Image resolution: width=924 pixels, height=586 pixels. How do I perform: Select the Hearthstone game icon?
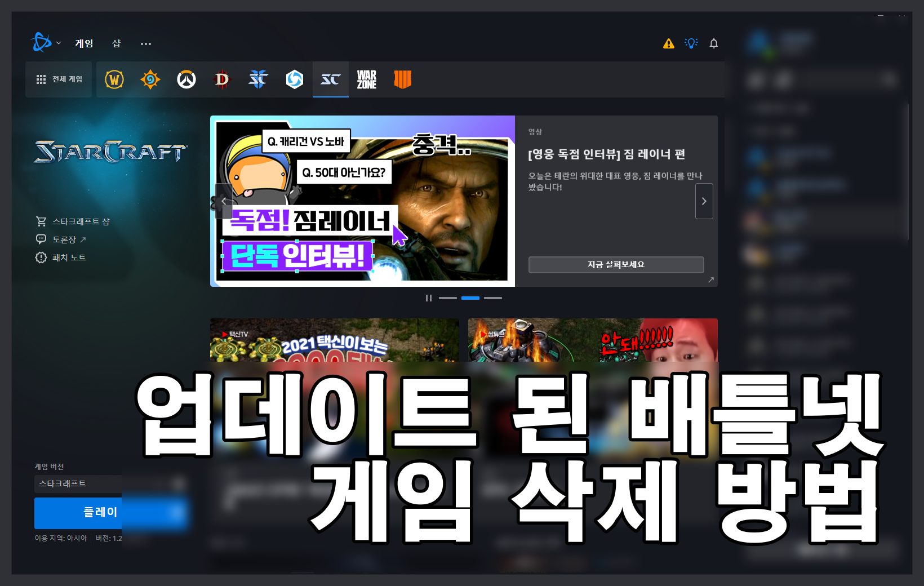150,79
